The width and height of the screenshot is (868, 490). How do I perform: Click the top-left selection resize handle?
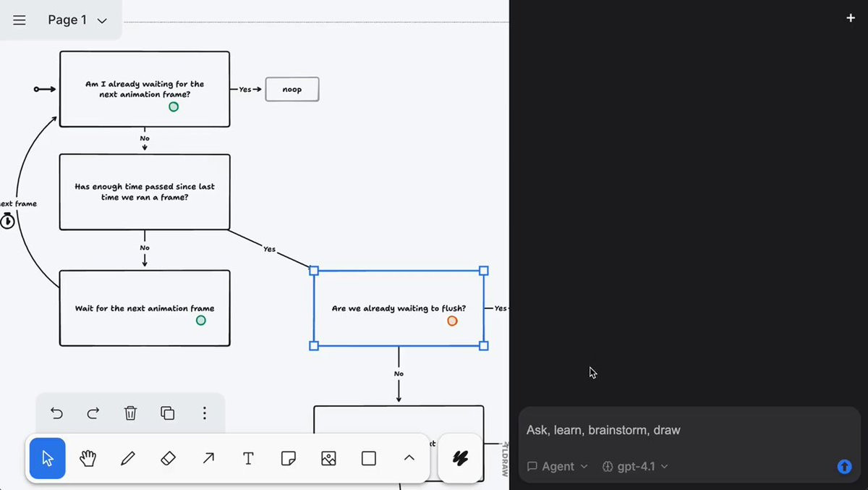click(x=314, y=271)
